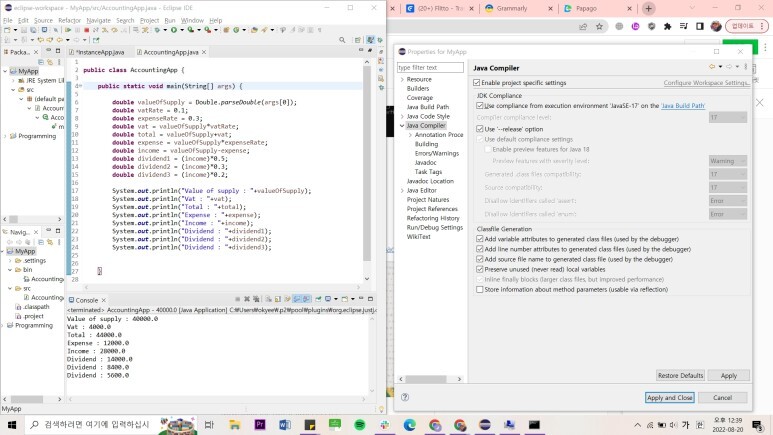Click the browser new tab plus button
Image resolution: width=773 pixels, height=435 pixels.
648,8
